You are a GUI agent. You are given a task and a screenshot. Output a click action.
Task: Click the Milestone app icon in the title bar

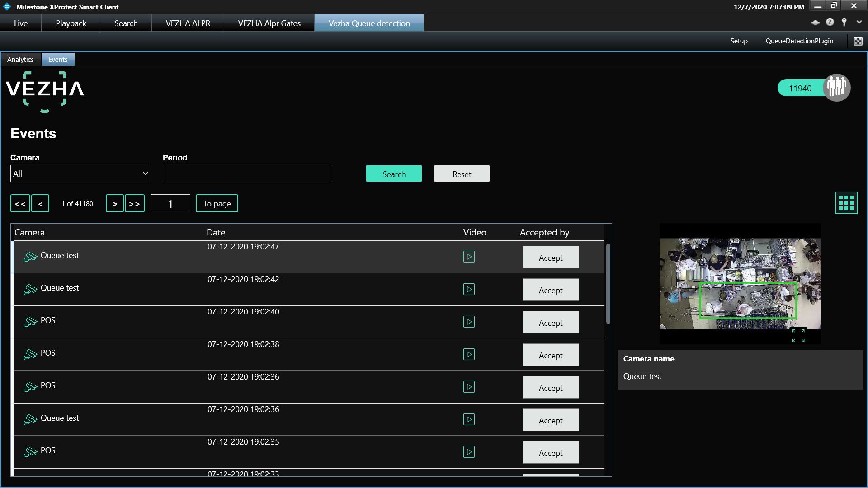(x=7, y=7)
